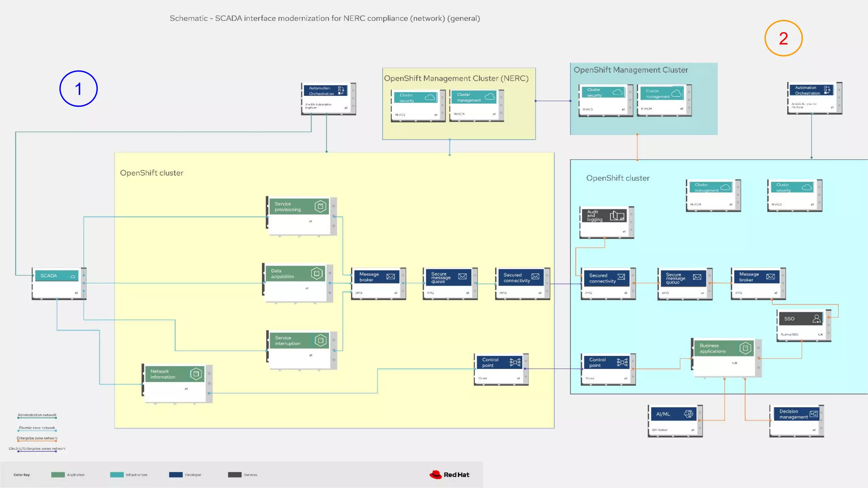Click the Business applications hexagon icon
The image size is (868, 488).
point(745,348)
